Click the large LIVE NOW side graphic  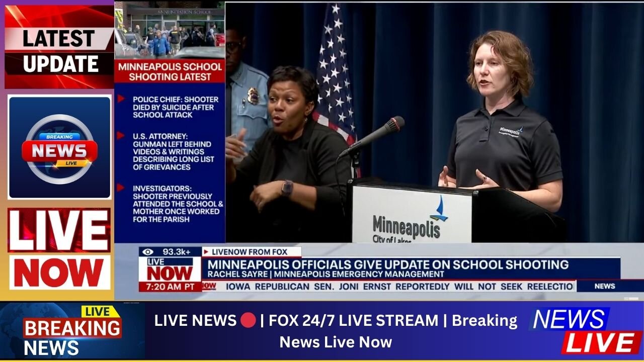tap(59, 249)
